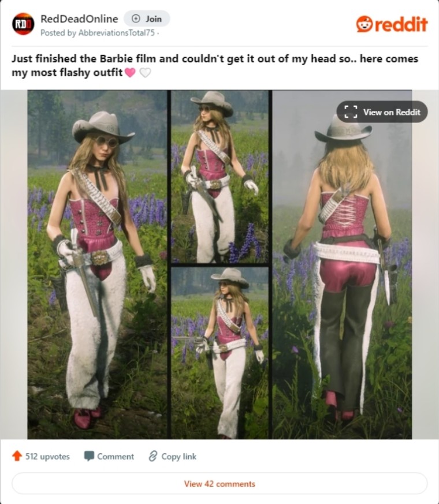The image size is (439, 504).
Task: Open the post title about Barbie film
Action: [215, 66]
